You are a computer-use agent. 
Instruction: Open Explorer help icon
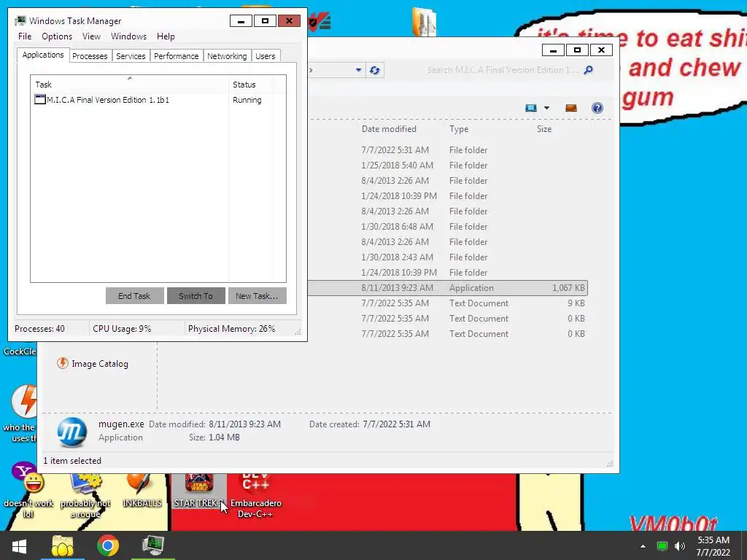click(x=597, y=108)
